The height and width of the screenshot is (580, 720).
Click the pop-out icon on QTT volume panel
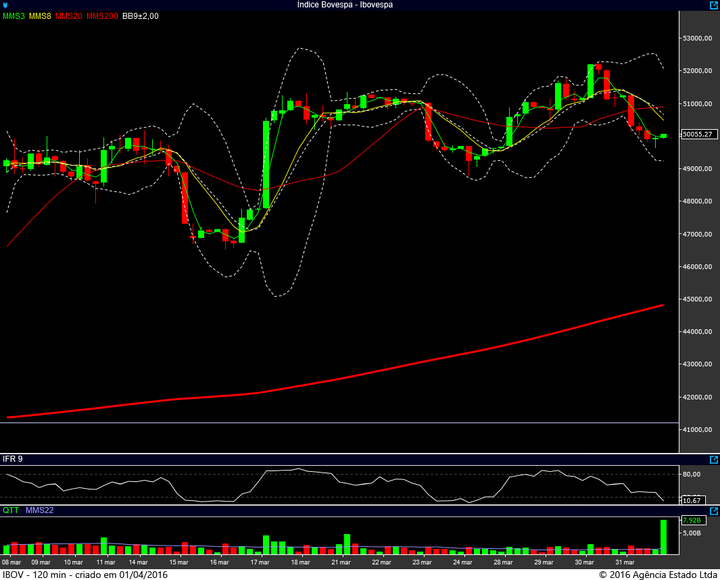(x=714, y=511)
